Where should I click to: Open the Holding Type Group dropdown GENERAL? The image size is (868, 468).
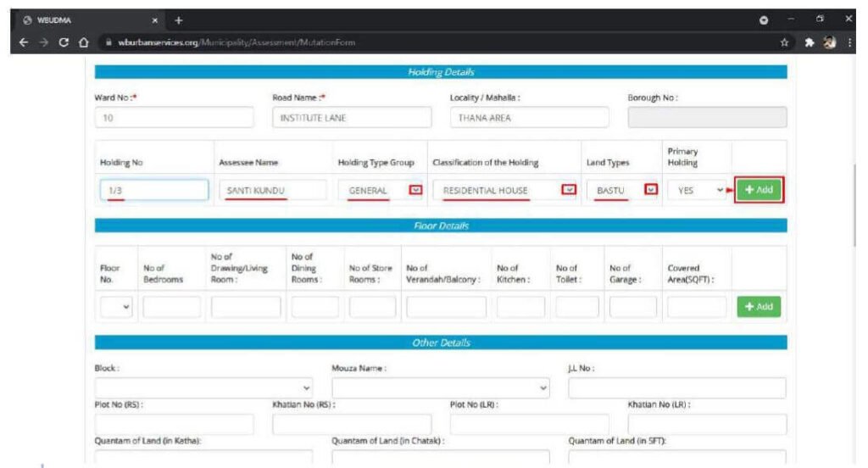pos(381,190)
